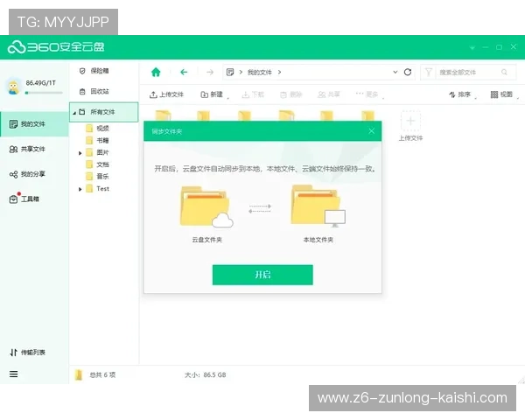The width and height of the screenshot is (525, 420).
Task: Click the 保险箱 shield icon
Action: [x=82, y=71]
